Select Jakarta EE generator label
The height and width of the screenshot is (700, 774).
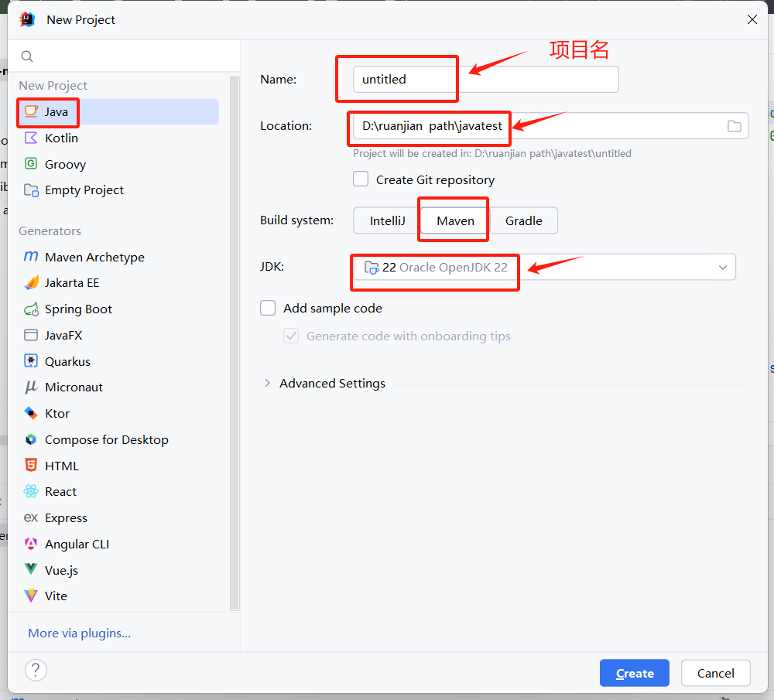(x=72, y=282)
